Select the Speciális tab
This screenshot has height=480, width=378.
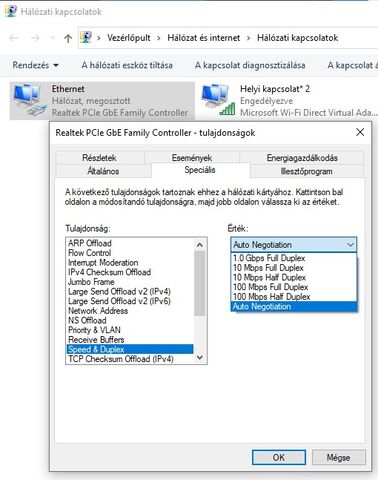point(200,170)
